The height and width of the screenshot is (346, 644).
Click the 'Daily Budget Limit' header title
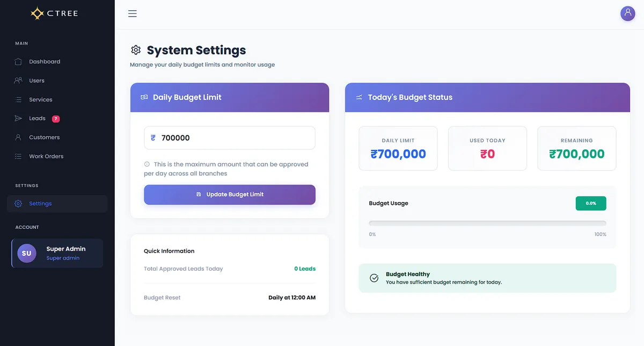(x=187, y=97)
